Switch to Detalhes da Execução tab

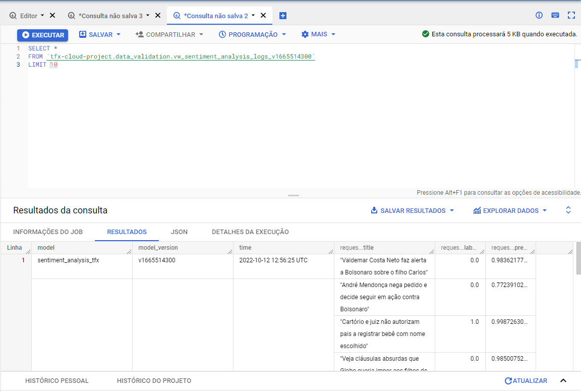250,232
